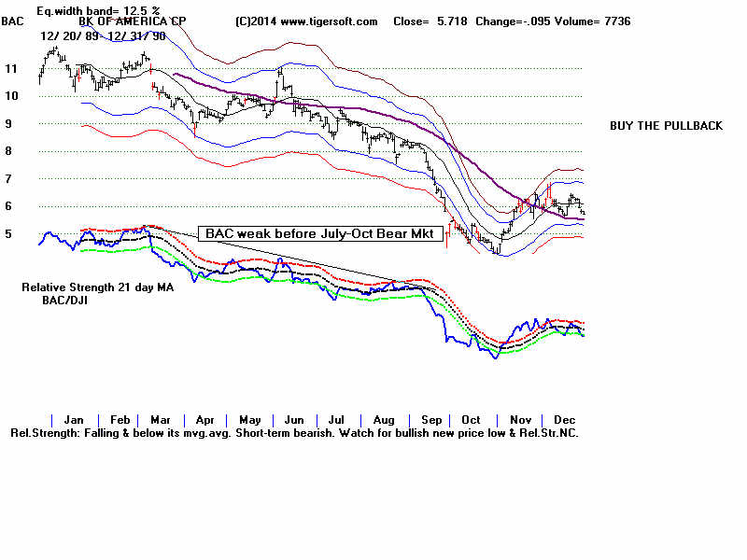
Task: Select the 'Relative Strength 21 day MA' label
Action: click(x=98, y=287)
